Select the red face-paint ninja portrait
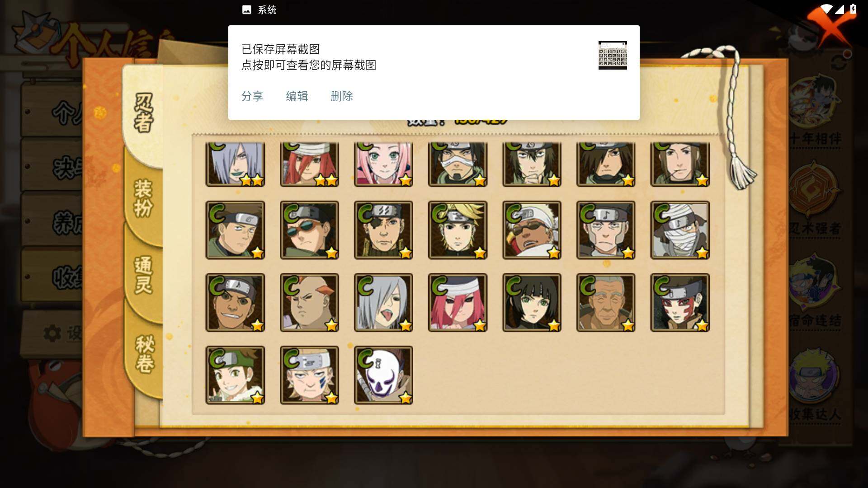This screenshot has width=868, height=488. point(680,303)
